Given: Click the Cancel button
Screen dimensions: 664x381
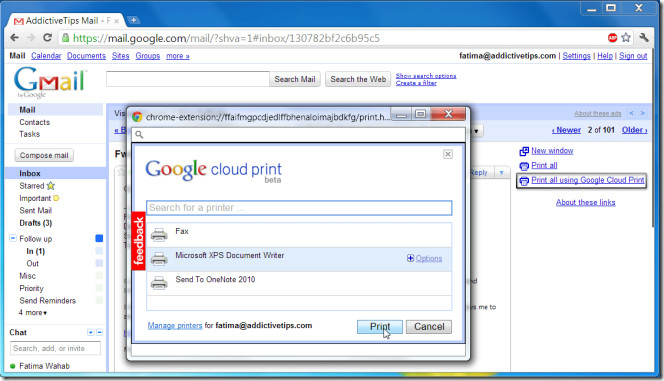Looking at the screenshot, I should pos(429,326).
